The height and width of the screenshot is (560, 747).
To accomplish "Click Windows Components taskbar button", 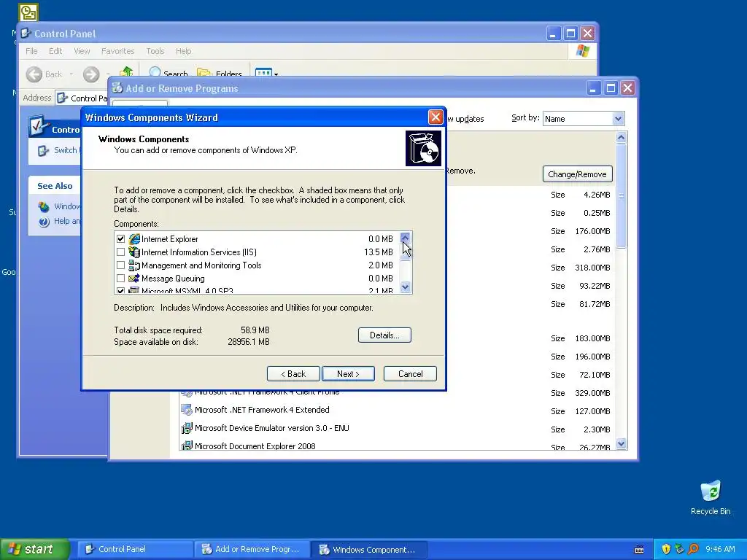I will (368, 549).
